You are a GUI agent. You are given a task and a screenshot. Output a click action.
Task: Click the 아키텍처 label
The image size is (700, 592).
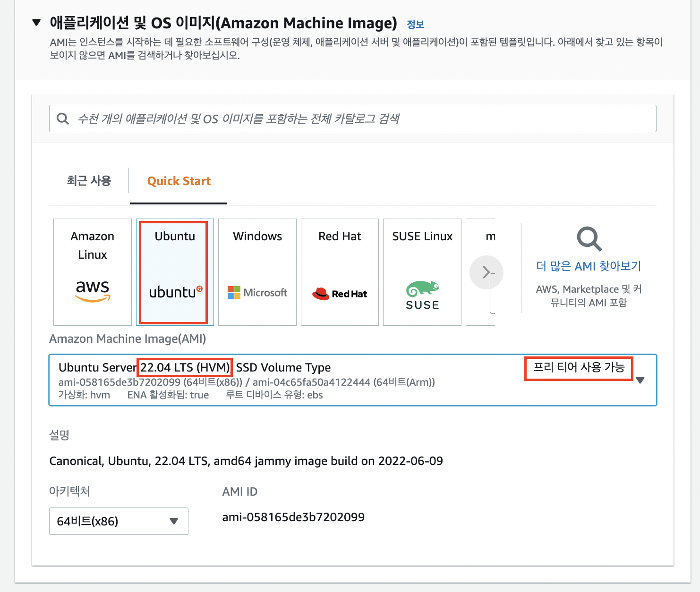pyautogui.click(x=69, y=491)
